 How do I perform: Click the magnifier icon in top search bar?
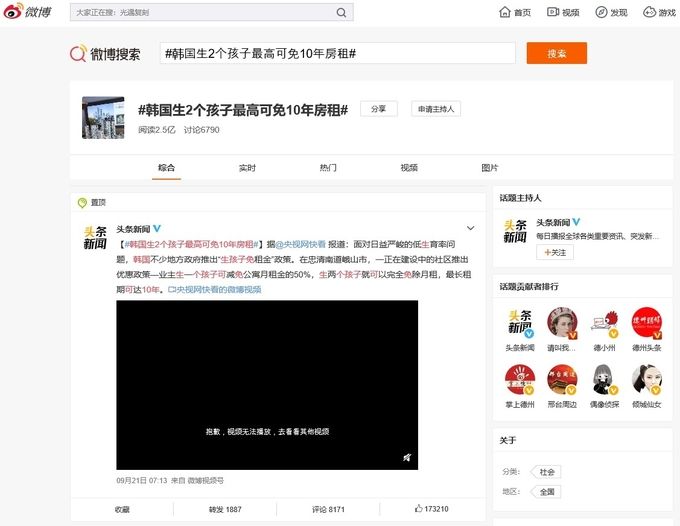click(x=342, y=13)
